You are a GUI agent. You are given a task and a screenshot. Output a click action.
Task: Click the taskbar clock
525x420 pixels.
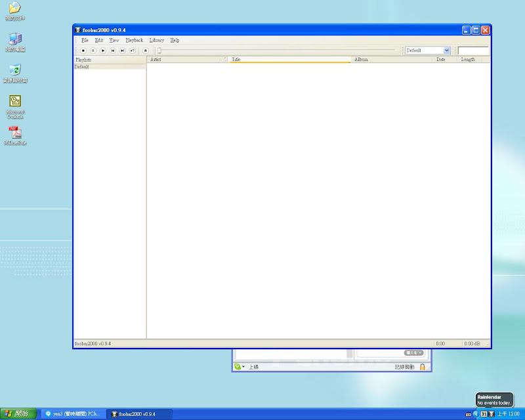click(508, 414)
